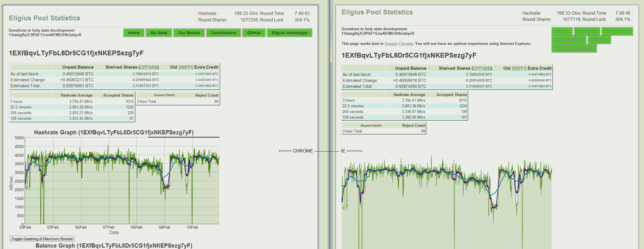This screenshot has width=644, height=249.
Task: Click Round Time 7:49:43 value
Action: coord(302,13)
